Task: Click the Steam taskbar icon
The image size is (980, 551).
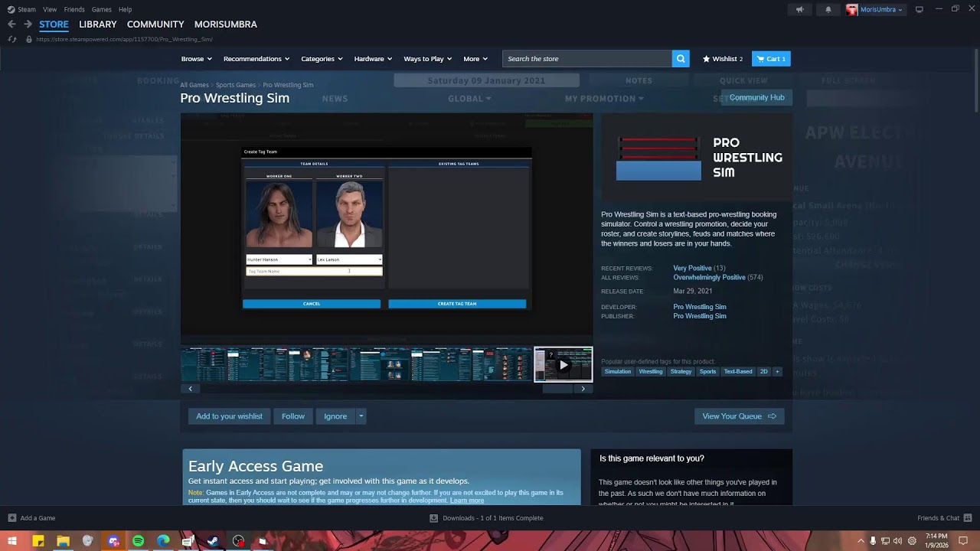Action: (213, 541)
